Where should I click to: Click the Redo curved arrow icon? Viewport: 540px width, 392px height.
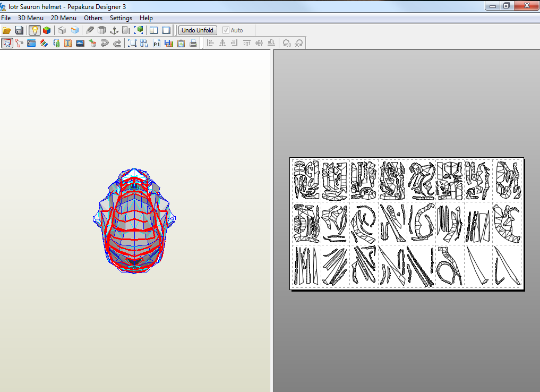coord(117,43)
